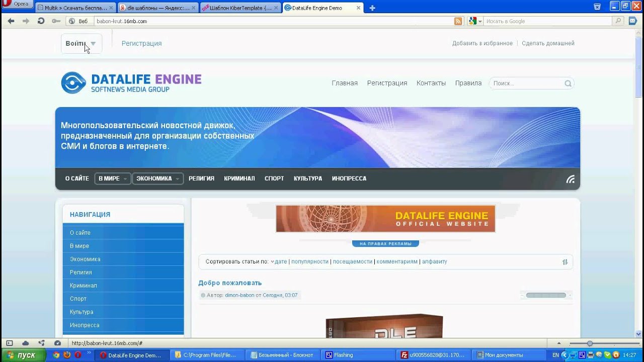
Task: Click the Регистрация link beside Войти
Action: click(141, 43)
